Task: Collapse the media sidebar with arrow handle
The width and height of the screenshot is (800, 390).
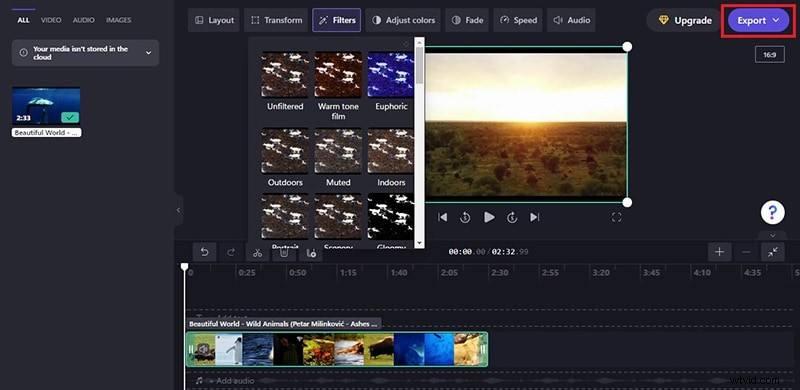Action: 178,210
